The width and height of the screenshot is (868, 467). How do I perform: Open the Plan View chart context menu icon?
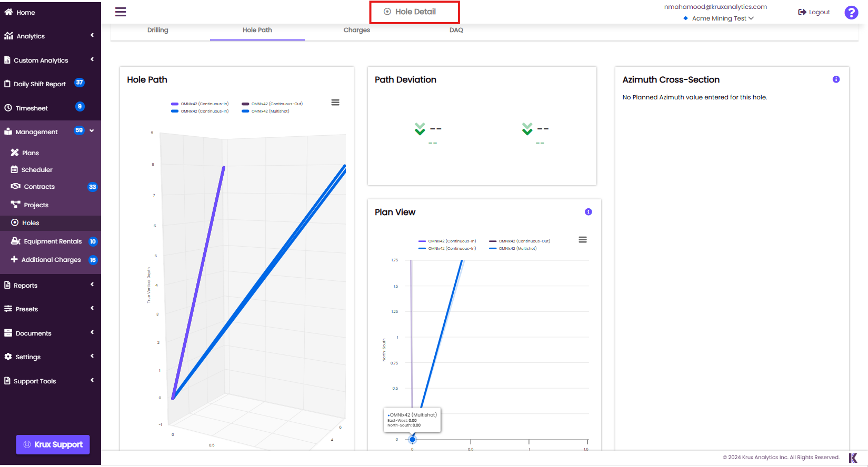[582, 240]
